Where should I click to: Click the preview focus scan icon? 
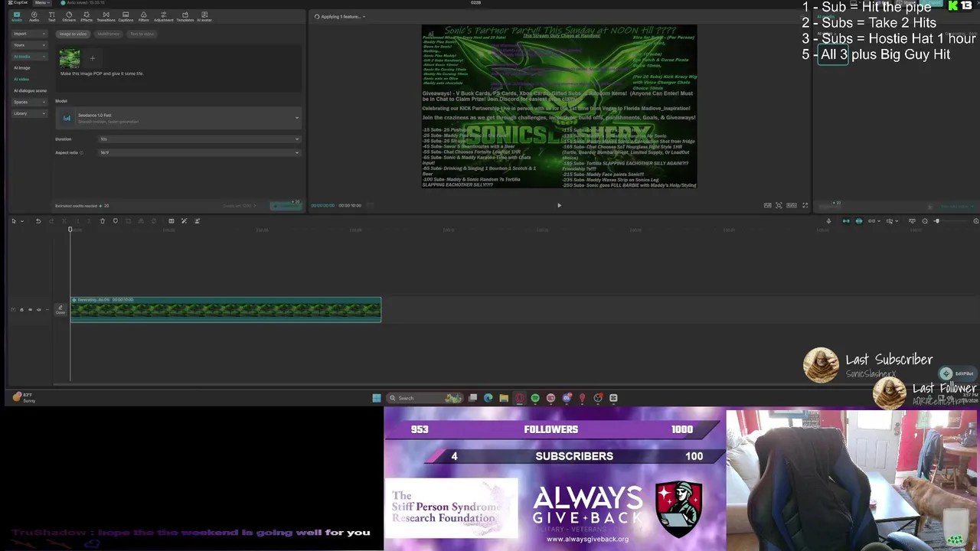pyautogui.click(x=779, y=205)
